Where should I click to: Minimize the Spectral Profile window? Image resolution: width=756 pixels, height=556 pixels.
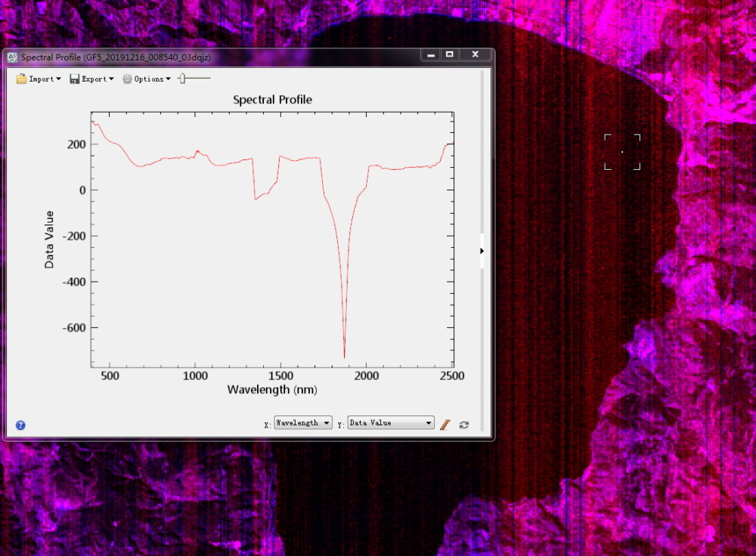(x=431, y=54)
